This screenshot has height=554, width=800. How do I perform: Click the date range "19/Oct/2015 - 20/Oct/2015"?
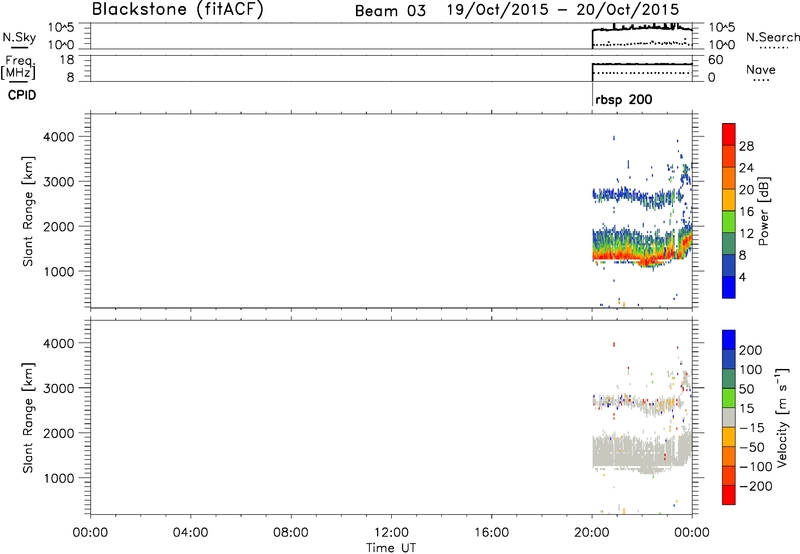(x=563, y=10)
